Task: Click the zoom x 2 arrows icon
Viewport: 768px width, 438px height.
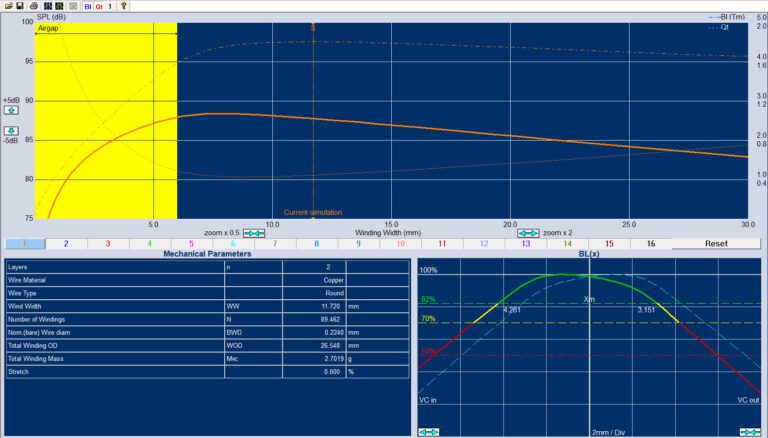Action: click(x=528, y=232)
